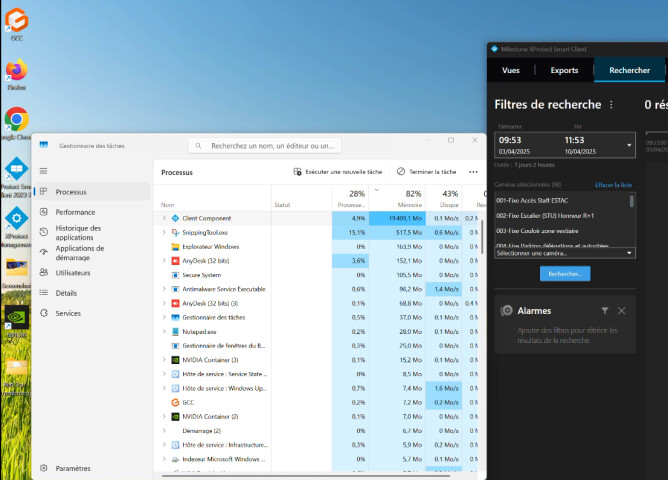Open Paramètres at the bottom of sidebar
The image size is (668, 480).
pos(72,467)
